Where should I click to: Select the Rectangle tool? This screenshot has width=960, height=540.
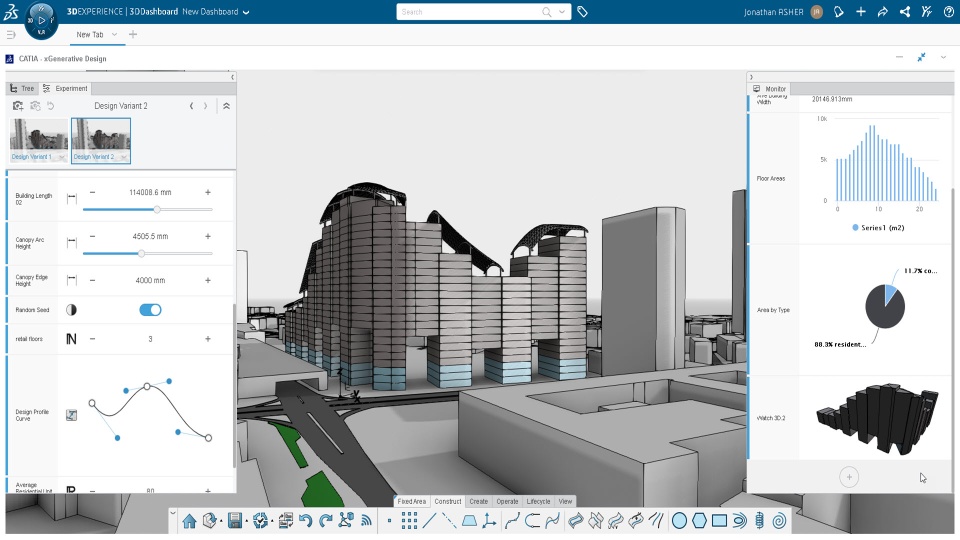pos(719,521)
